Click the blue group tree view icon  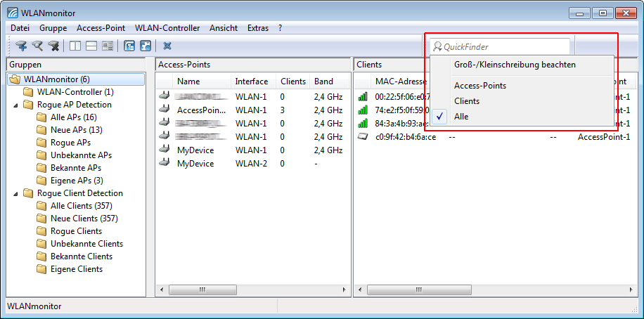129,46
